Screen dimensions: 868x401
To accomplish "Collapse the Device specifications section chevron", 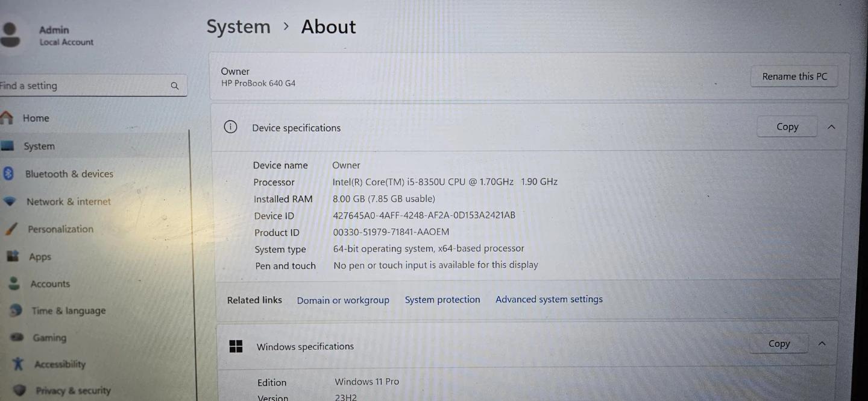I will [x=831, y=127].
